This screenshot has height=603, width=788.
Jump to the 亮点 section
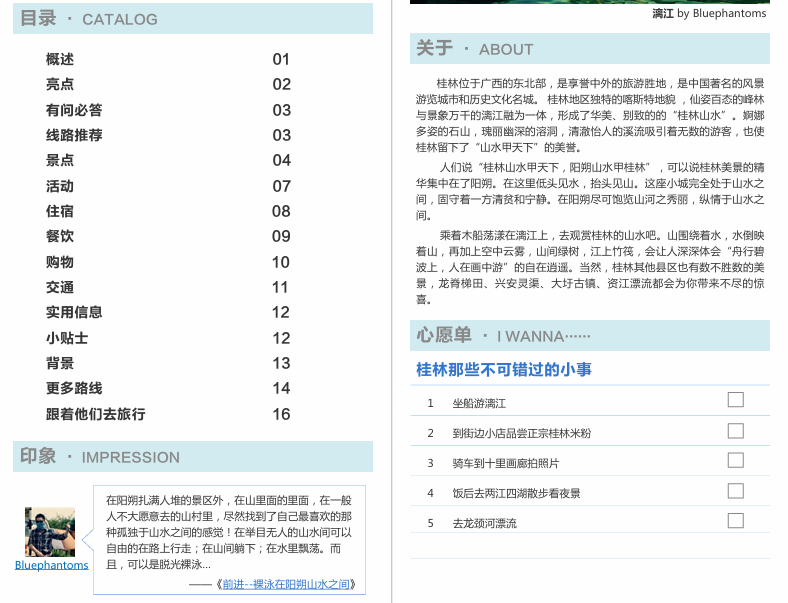pyautogui.click(x=60, y=84)
